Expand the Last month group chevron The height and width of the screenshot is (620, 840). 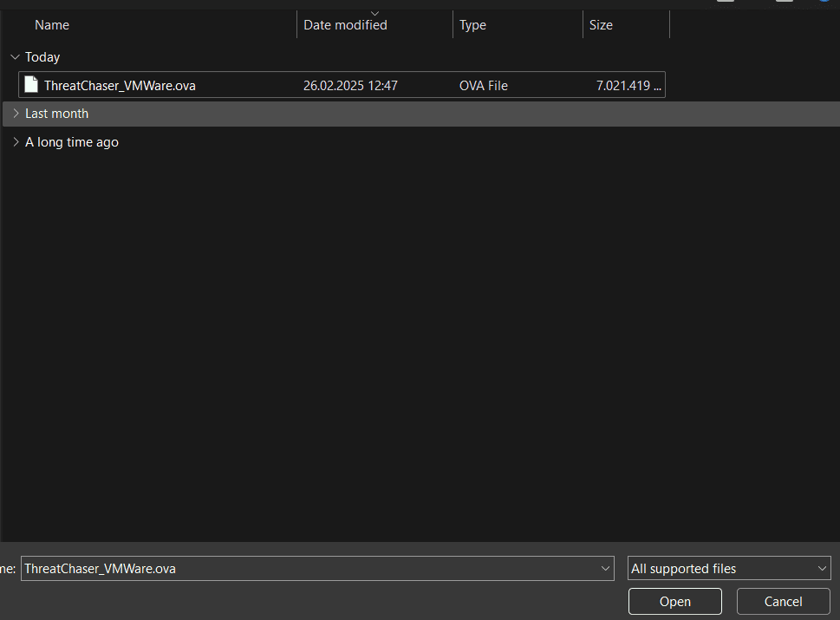click(x=15, y=114)
